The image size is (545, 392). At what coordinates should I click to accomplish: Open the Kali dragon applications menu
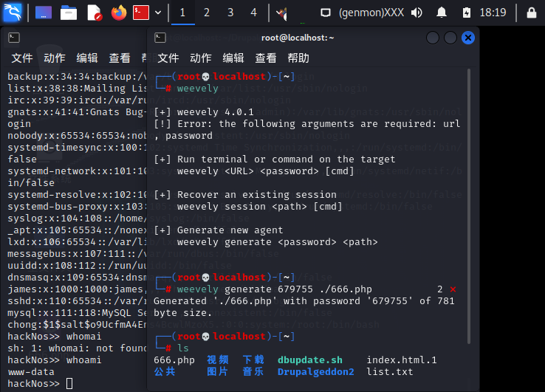coord(13,13)
